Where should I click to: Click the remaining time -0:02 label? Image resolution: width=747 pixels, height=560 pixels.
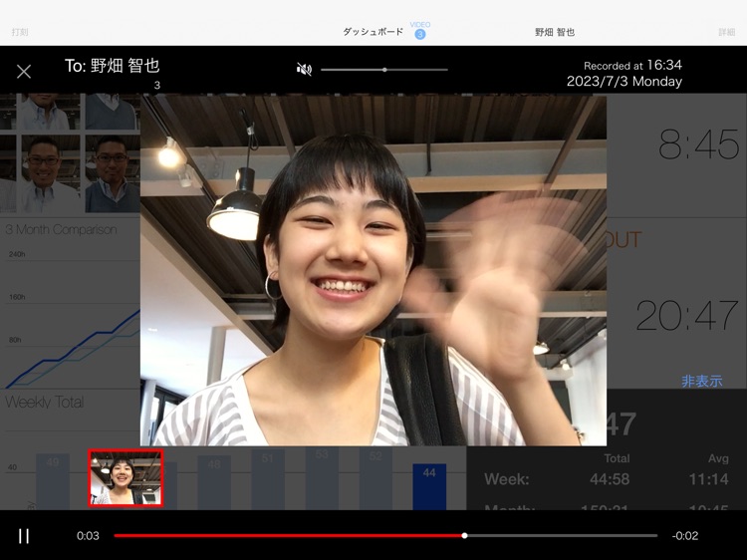tap(685, 536)
